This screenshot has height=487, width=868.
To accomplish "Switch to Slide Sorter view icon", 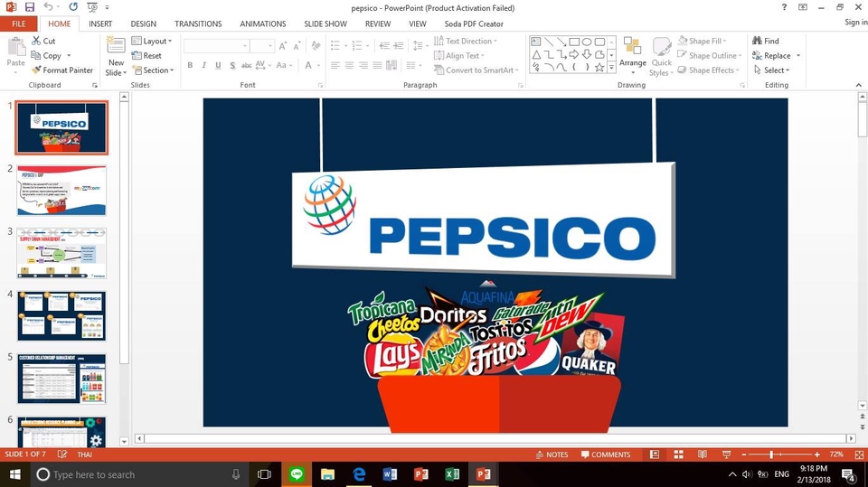I will coord(678,454).
